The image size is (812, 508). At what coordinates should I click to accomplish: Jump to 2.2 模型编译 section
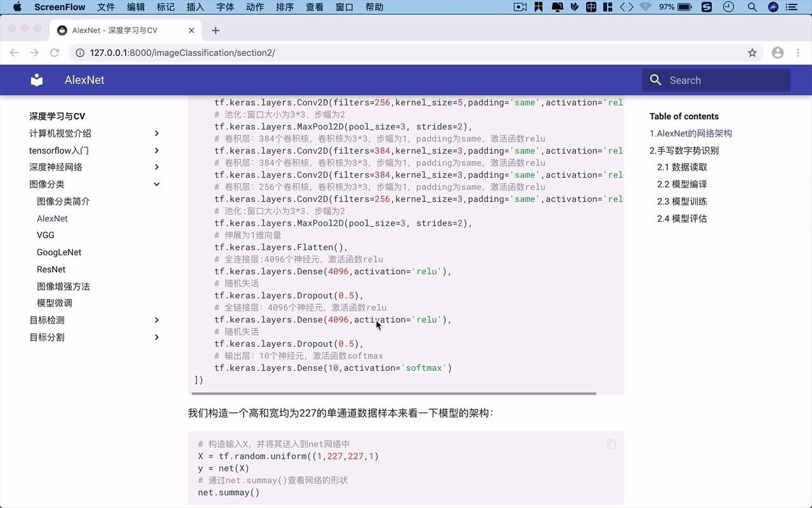(x=682, y=184)
